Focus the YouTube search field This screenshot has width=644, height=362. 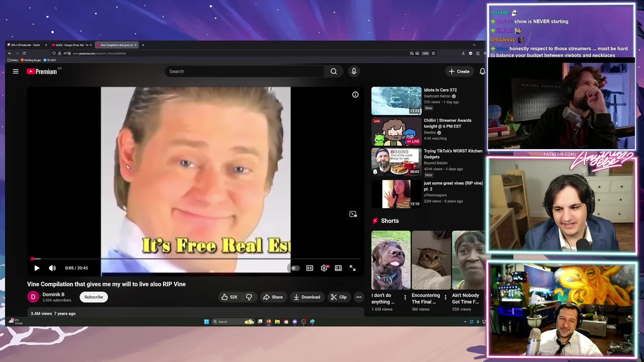[245, 71]
